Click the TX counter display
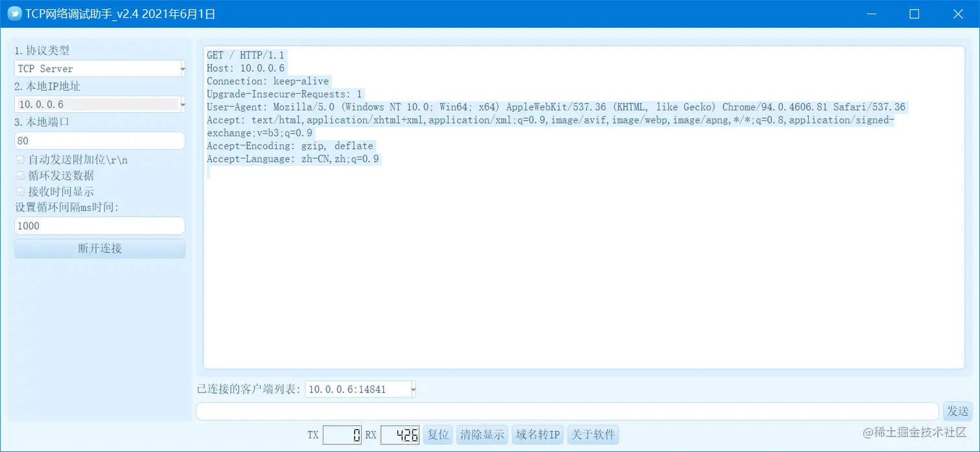 (342, 435)
